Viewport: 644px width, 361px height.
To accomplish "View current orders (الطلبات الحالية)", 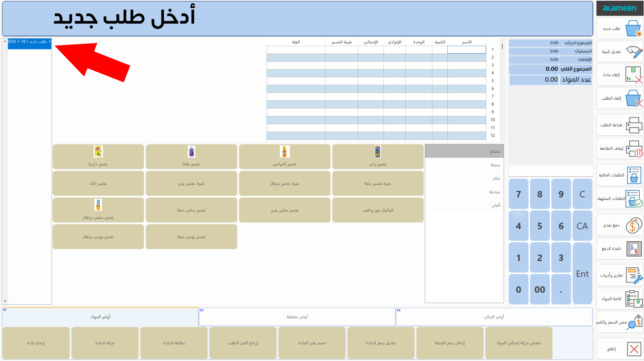I will click(619, 175).
